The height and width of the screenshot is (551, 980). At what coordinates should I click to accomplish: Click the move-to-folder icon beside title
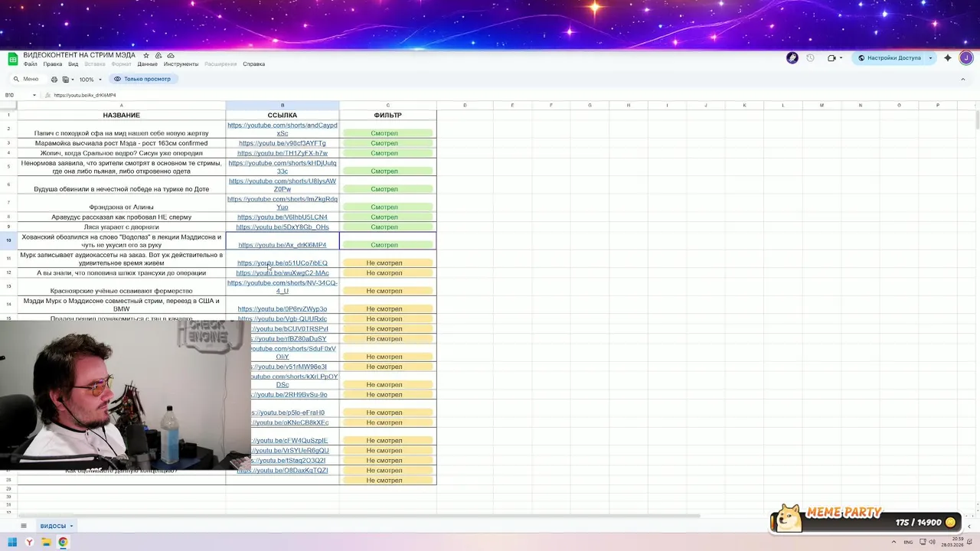(158, 56)
